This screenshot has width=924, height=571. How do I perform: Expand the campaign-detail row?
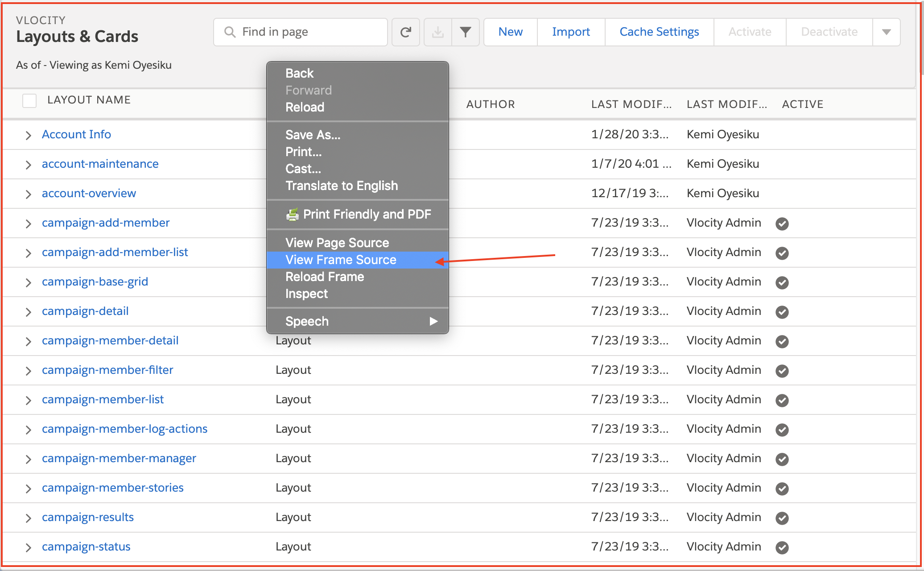click(28, 312)
